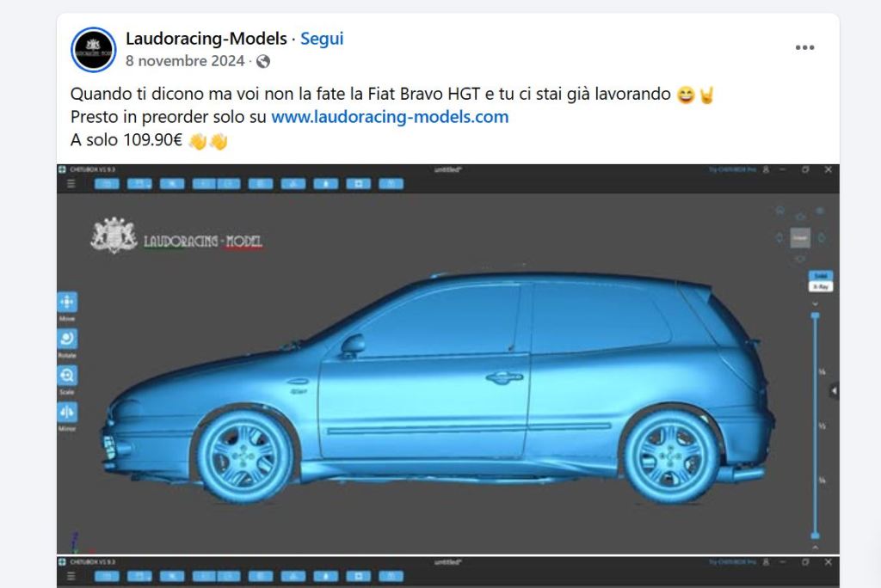Viewport: 881px width, 588px height.
Task: Switch view mode to Solid
Action: pyautogui.click(x=820, y=275)
